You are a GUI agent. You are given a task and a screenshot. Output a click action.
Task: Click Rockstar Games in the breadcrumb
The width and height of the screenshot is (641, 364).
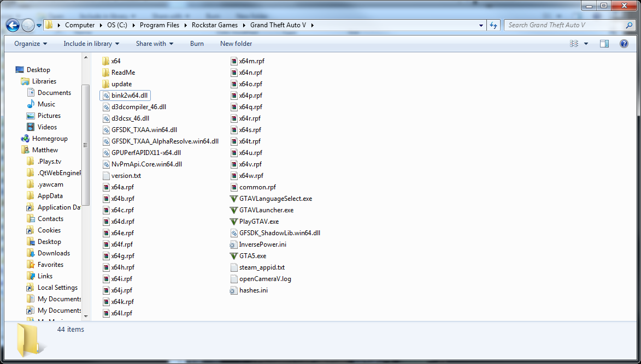click(x=215, y=25)
